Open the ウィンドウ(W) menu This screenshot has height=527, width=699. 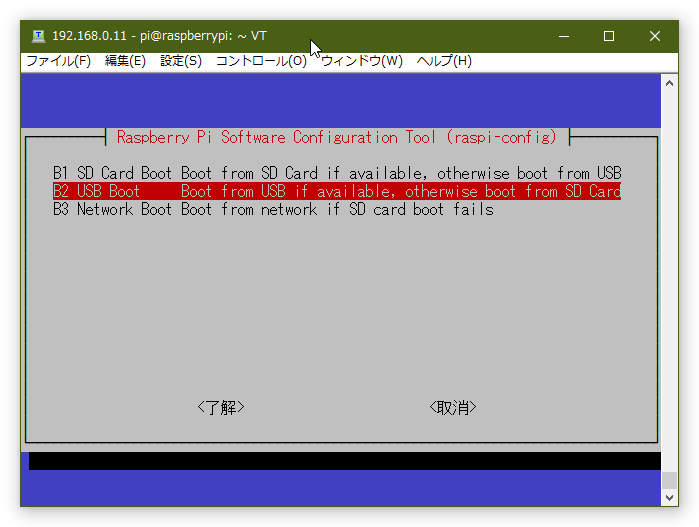point(362,61)
